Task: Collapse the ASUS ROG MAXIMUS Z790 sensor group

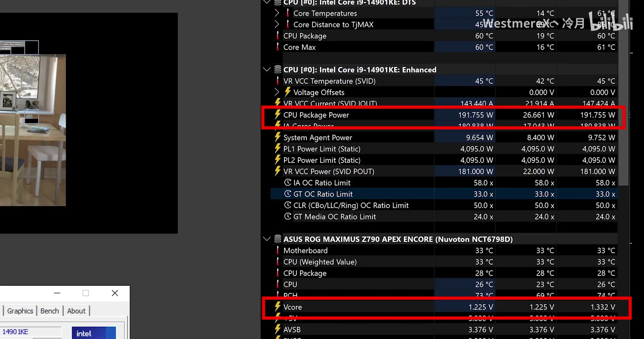Action: (x=267, y=239)
